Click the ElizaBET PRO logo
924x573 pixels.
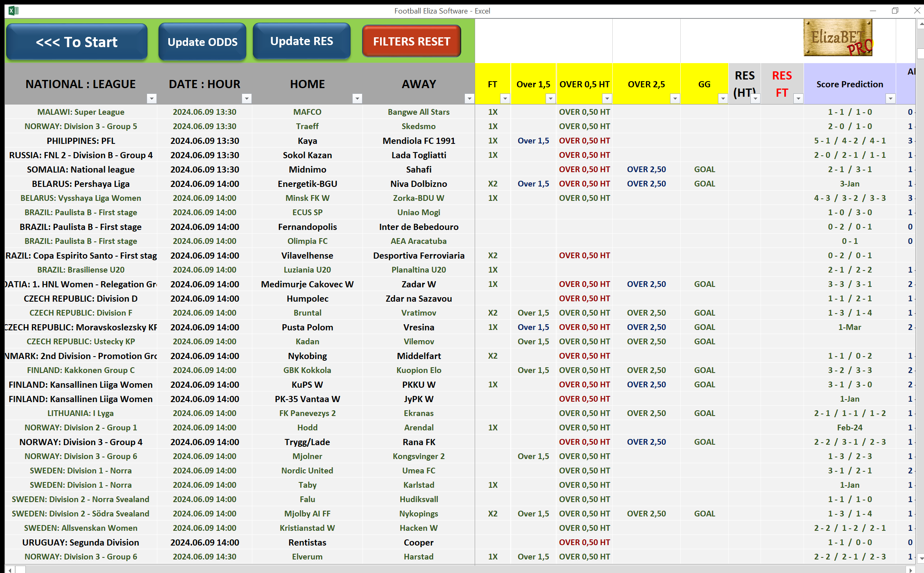click(838, 37)
